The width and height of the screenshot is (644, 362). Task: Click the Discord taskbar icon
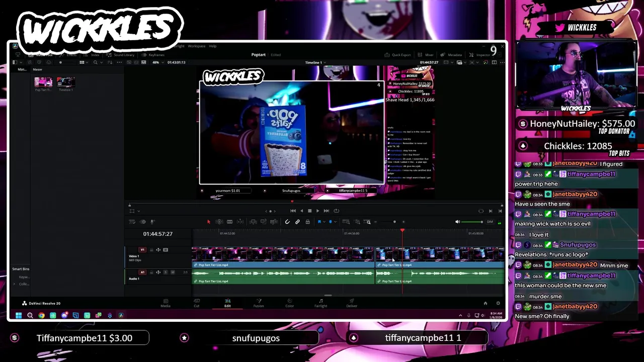pyautogui.click(x=64, y=315)
